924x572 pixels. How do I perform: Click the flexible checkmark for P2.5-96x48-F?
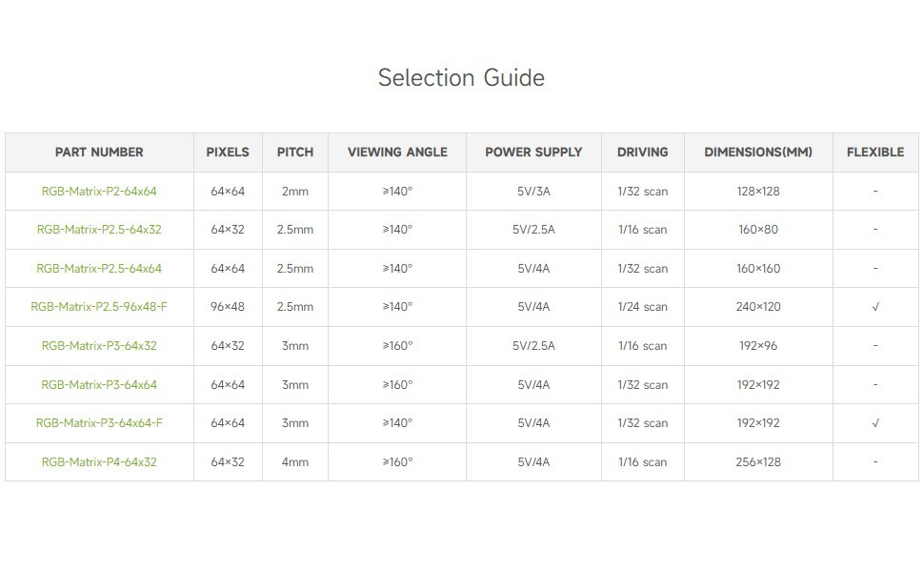pos(875,307)
